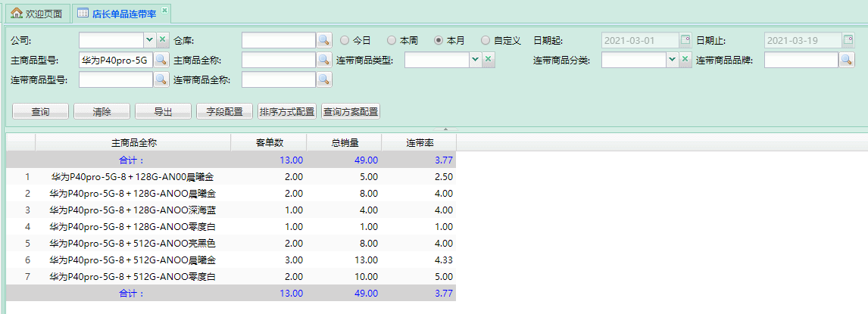Open the 日期起 calendar picker
This screenshot has width=868, height=314.
pos(685,40)
